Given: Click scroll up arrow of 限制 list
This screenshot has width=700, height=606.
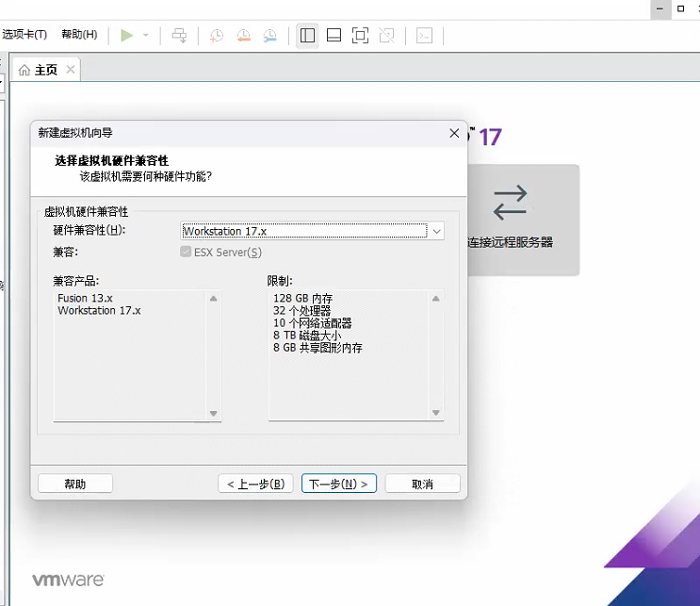Looking at the screenshot, I should tap(436, 299).
